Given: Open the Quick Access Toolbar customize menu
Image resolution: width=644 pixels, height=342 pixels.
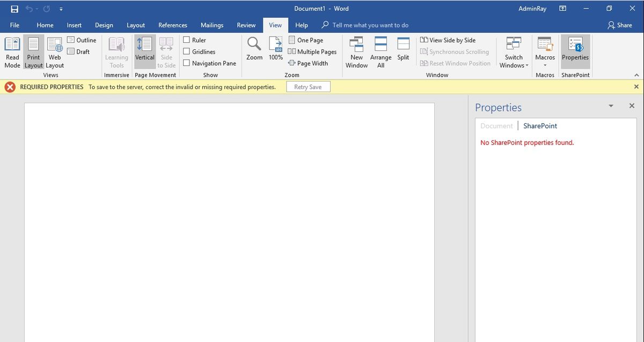Looking at the screenshot, I should point(61,9).
